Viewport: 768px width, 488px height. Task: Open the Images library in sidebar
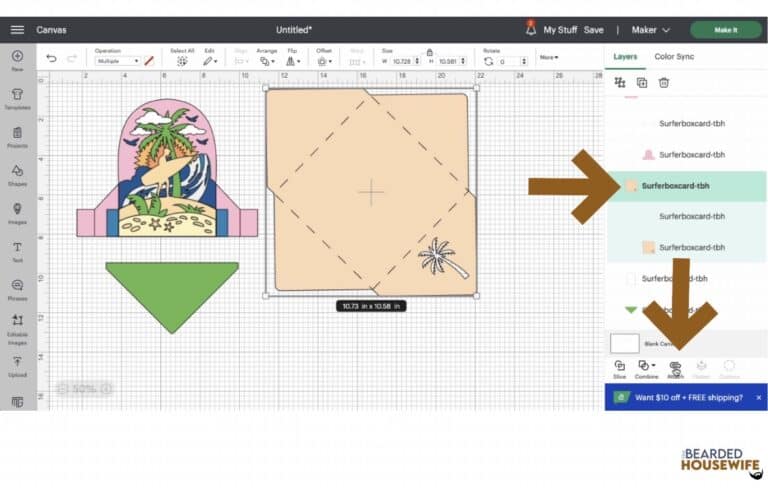[x=17, y=211]
